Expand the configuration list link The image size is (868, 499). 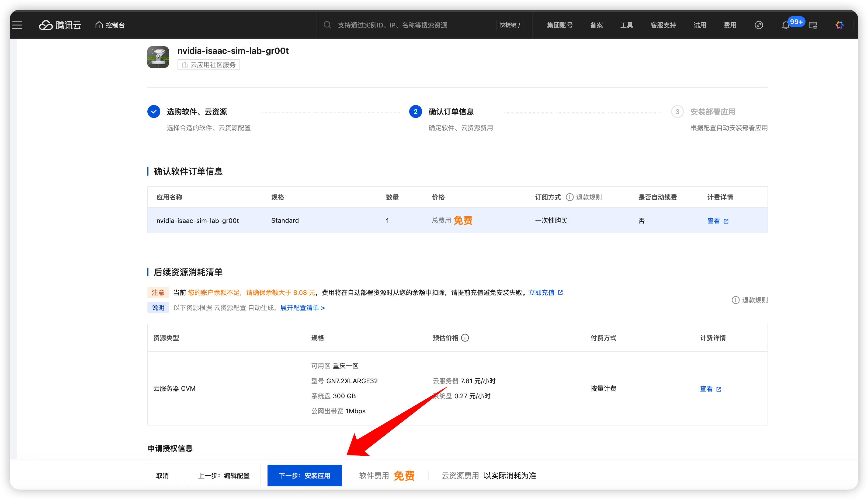pos(302,308)
